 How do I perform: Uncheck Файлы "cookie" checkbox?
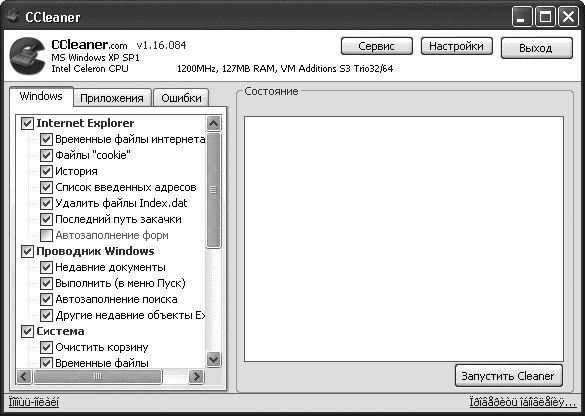(46, 155)
